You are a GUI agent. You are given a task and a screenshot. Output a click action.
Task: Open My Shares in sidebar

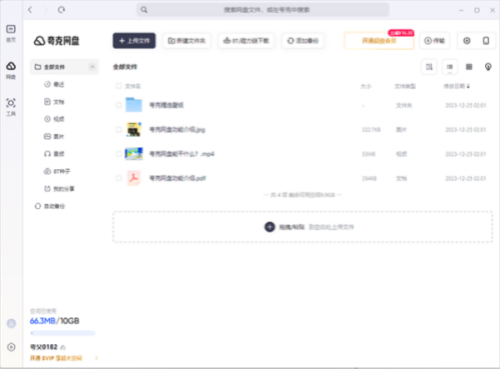pos(59,189)
